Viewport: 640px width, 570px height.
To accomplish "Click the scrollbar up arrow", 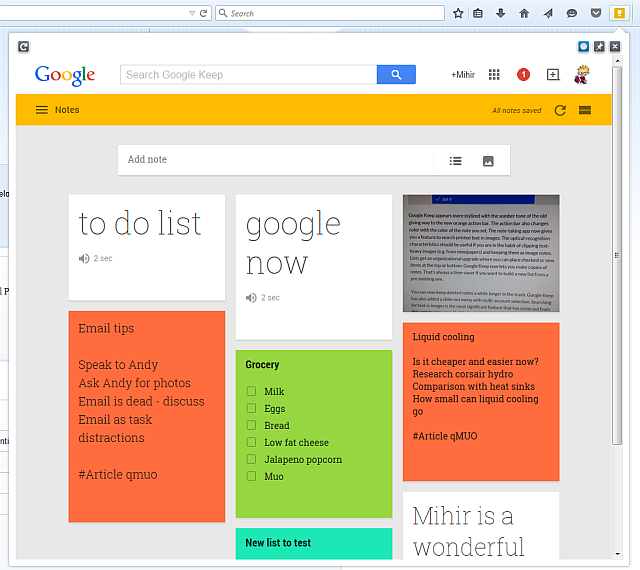I will (617, 60).
